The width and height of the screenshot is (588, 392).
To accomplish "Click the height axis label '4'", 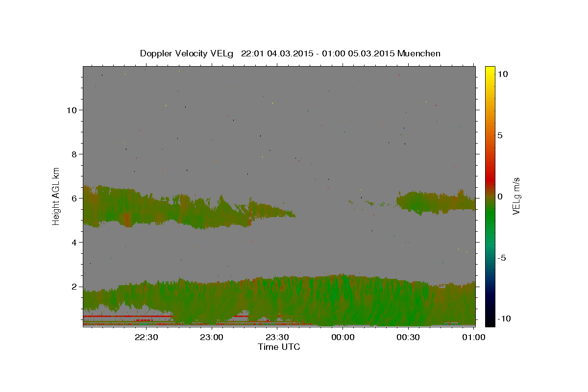I will [x=73, y=243].
